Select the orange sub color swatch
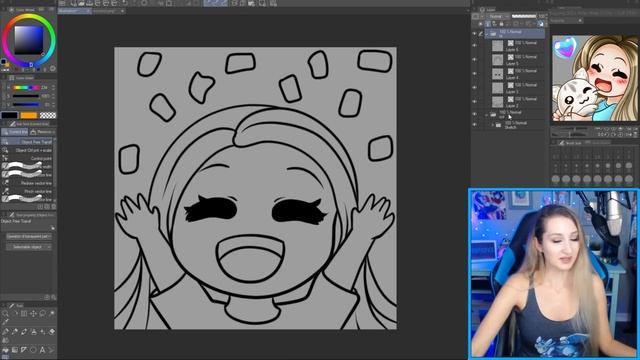 29,116
